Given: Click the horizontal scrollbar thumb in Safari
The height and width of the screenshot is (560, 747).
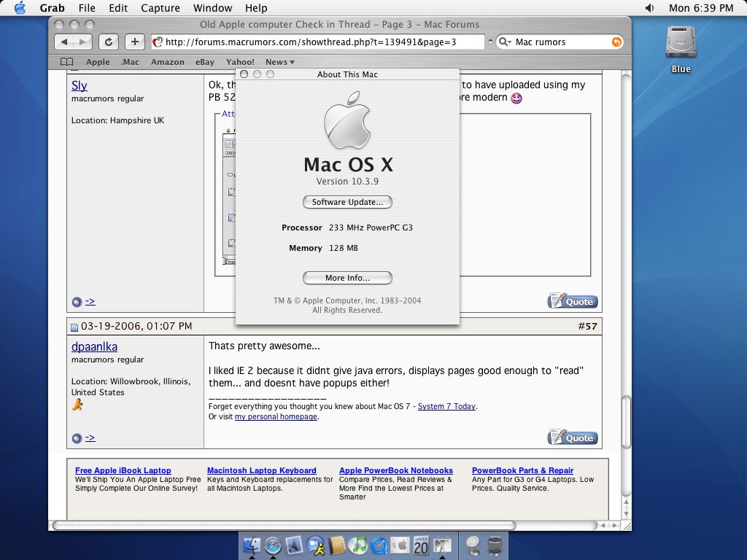Looking at the screenshot, I should 284,525.
